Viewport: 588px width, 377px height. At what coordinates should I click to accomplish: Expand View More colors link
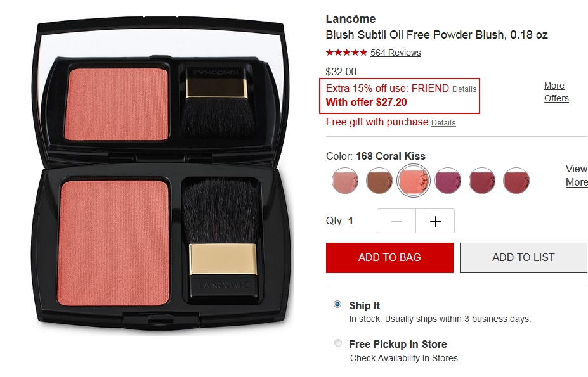(577, 176)
